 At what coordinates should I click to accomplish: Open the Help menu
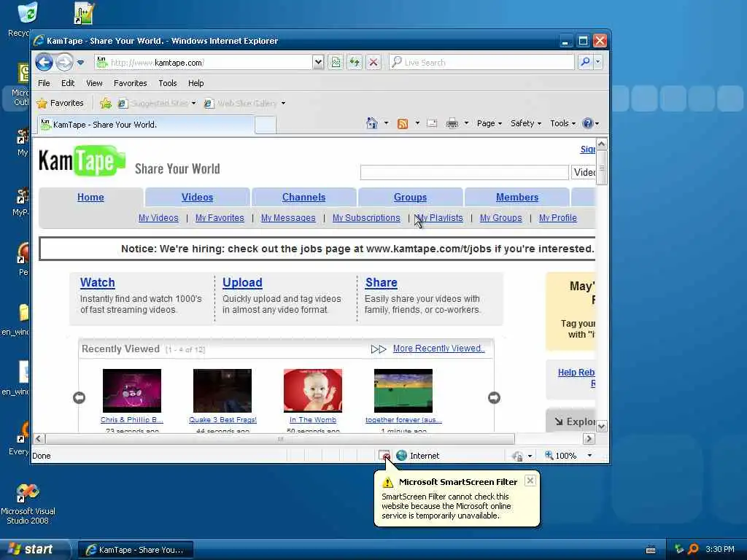click(x=196, y=83)
